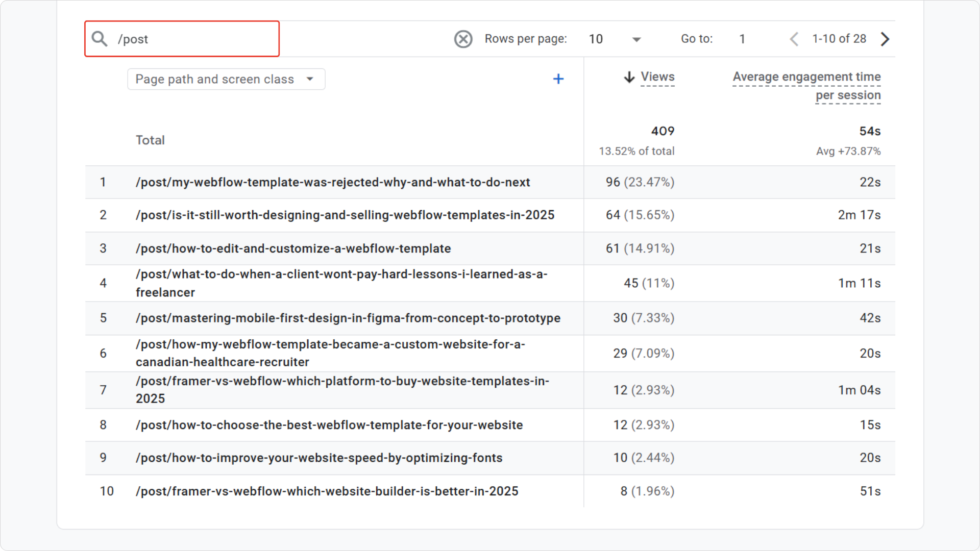Screen dimensions: 980x551
Task: Open the Rows per page dropdown
Action: [x=615, y=39]
